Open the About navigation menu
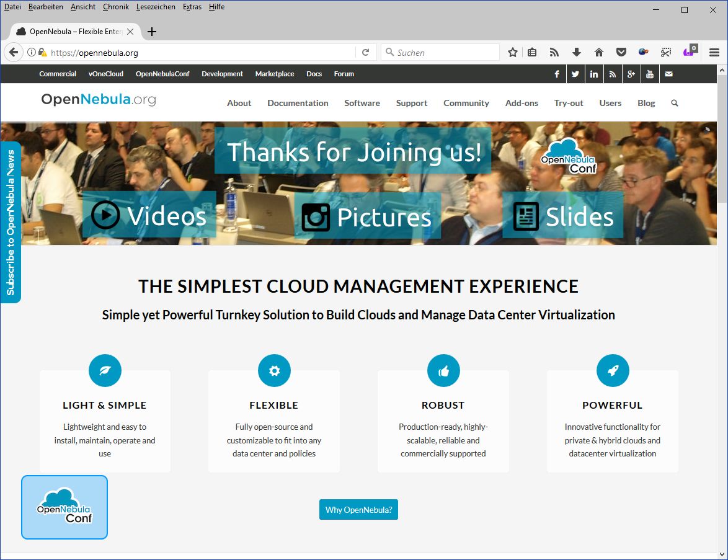 [x=239, y=103]
